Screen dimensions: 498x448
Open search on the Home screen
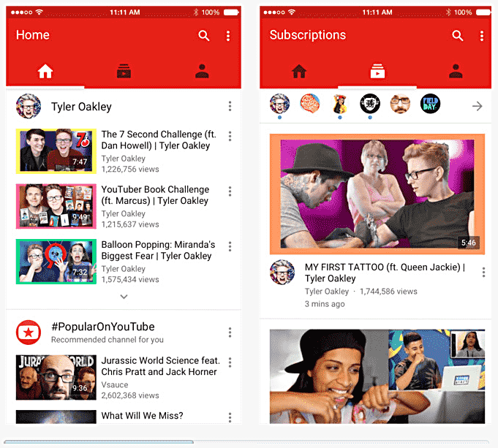point(204,36)
